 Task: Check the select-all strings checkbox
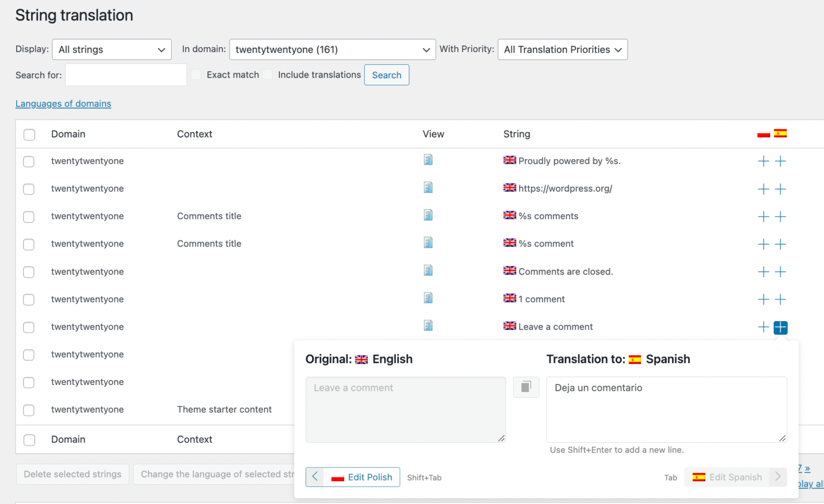29,134
